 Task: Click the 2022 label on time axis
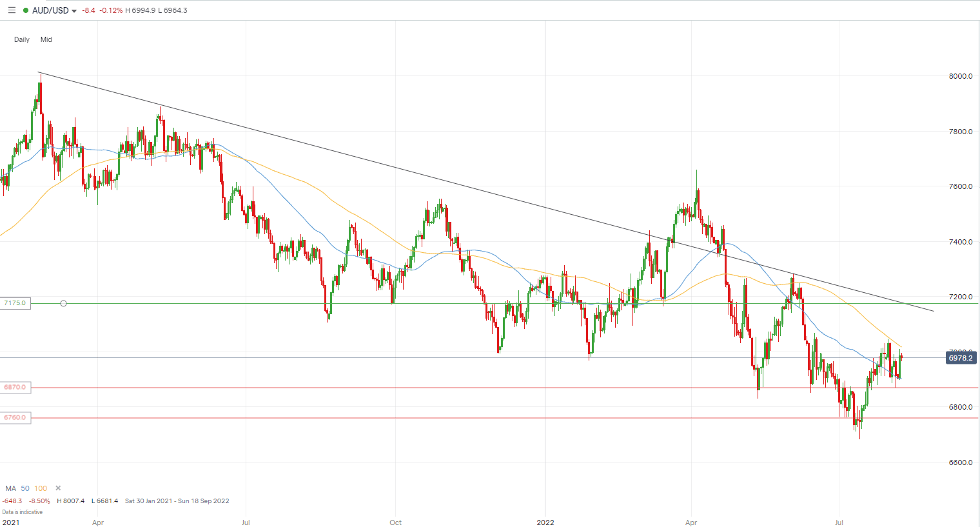tap(545, 522)
